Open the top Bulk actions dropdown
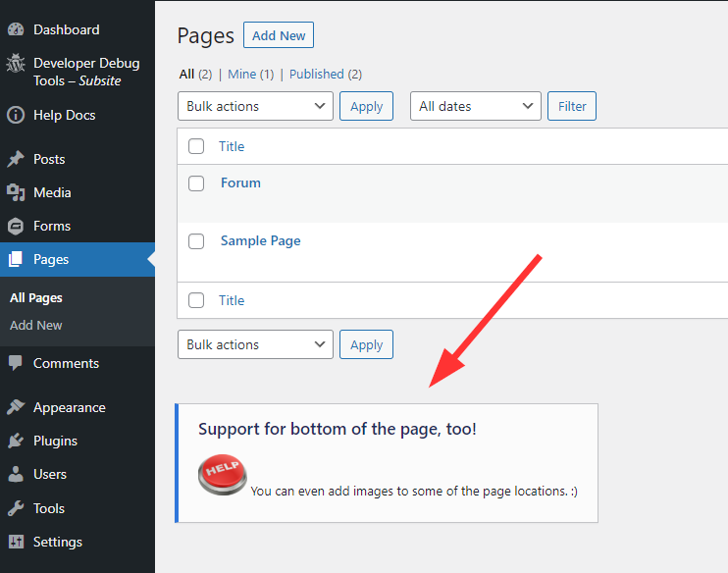 255,106
